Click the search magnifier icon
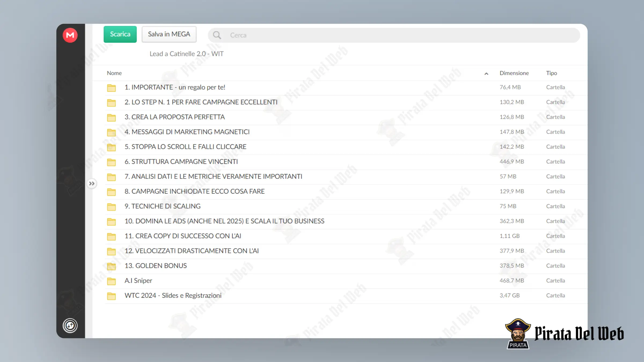644x362 pixels. (217, 35)
